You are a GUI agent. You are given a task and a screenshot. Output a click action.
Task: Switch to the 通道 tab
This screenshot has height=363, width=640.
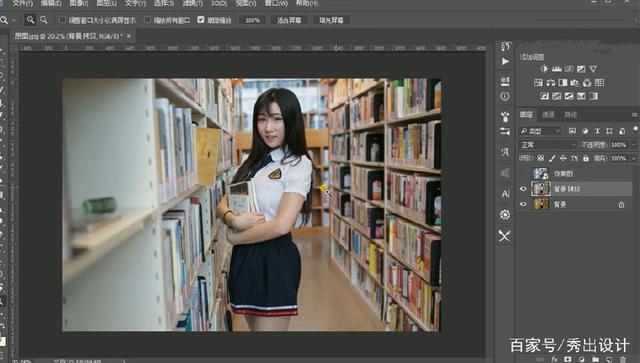point(548,115)
